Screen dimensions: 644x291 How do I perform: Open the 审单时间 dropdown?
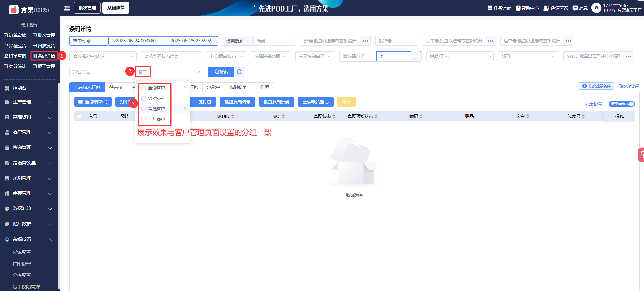point(89,41)
